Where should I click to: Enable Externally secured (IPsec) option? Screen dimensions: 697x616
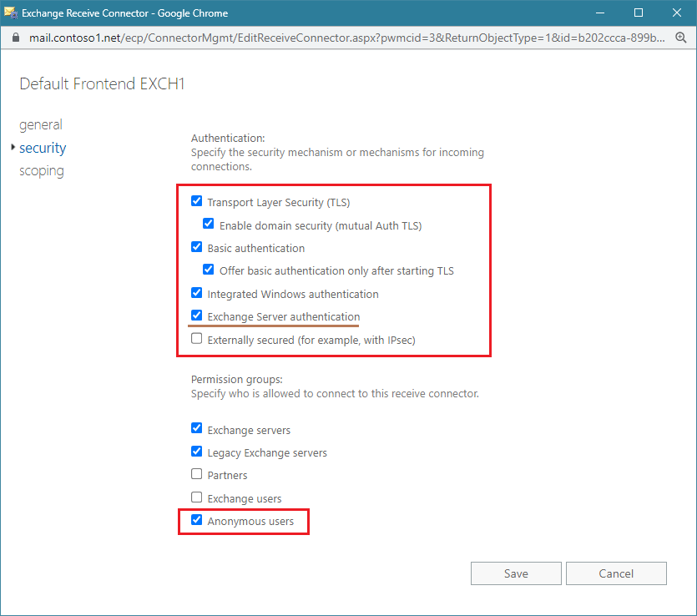pyautogui.click(x=196, y=339)
